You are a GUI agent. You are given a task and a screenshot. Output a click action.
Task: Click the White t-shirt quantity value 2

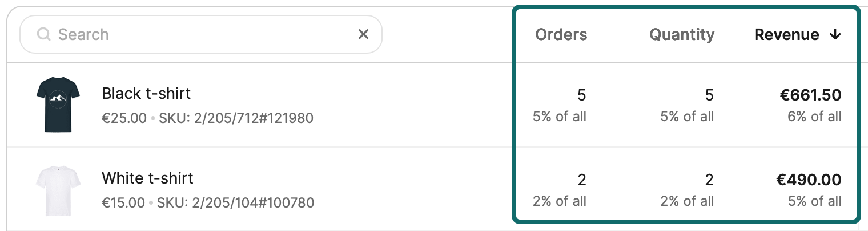(709, 180)
